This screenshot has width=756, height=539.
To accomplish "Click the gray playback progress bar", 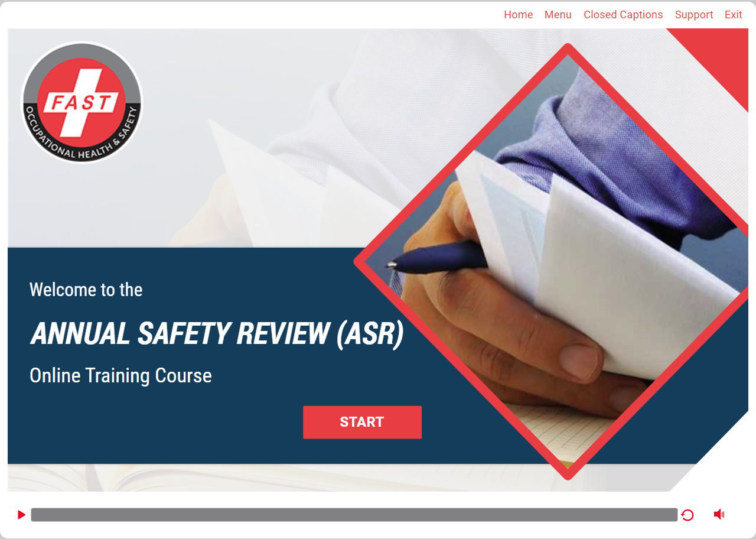I will coord(354,515).
